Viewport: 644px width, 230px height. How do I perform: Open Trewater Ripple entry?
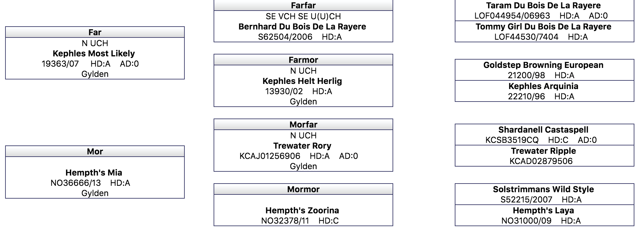point(543,151)
